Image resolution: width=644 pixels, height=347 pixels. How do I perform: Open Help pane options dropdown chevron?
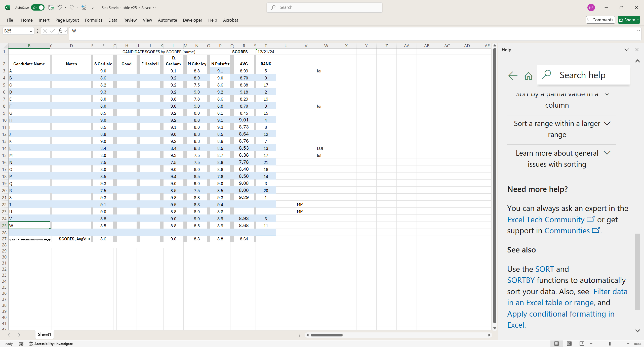(x=627, y=50)
